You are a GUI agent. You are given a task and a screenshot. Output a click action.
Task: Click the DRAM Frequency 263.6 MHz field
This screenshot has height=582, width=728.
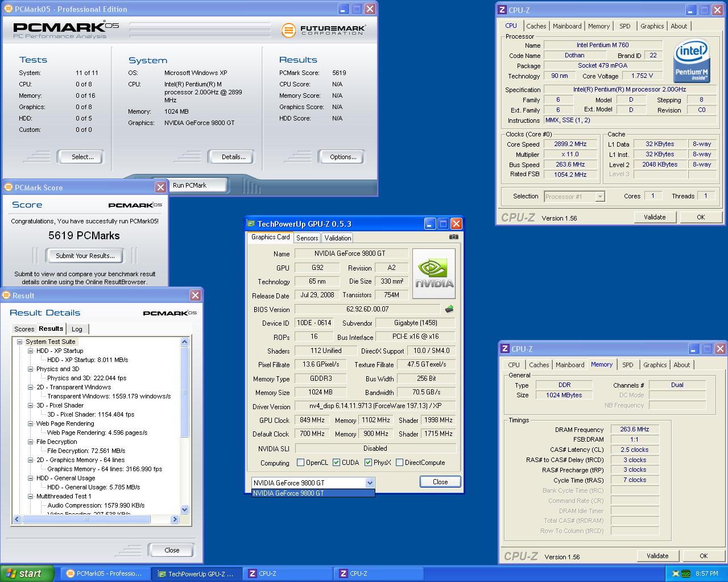pyautogui.click(x=634, y=430)
